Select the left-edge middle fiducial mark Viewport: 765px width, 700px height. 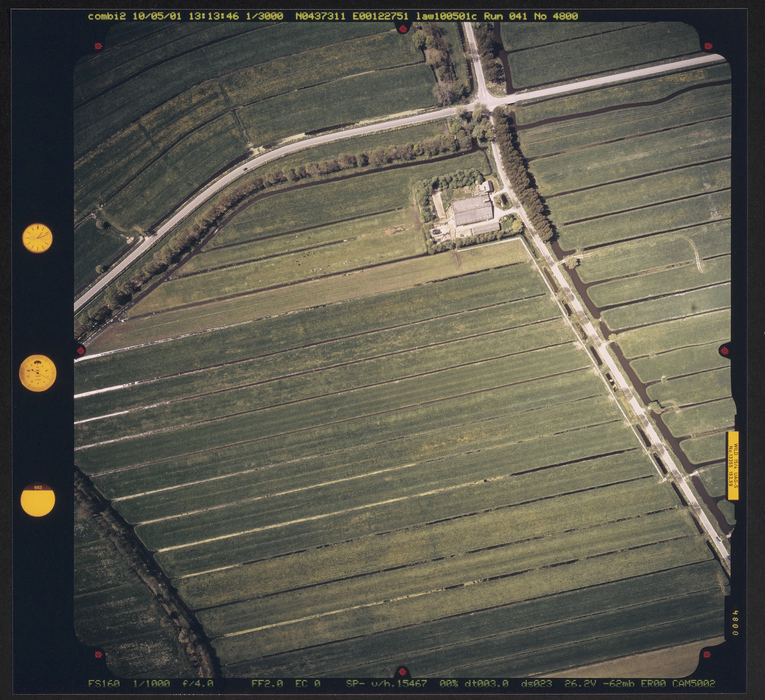81,350
